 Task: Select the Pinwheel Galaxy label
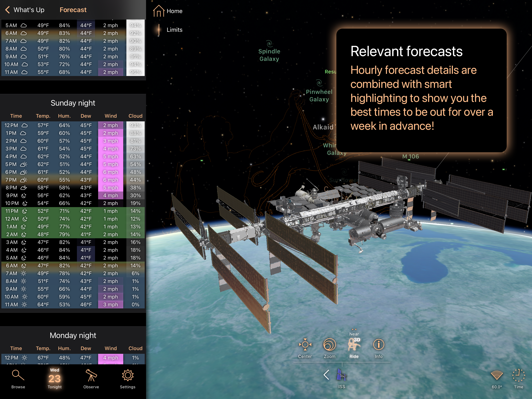[x=319, y=95]
